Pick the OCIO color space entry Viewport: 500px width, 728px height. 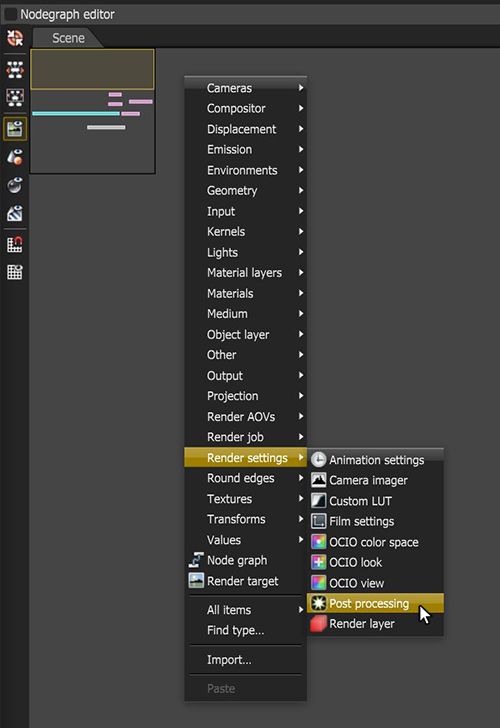[x=375, y=542]
